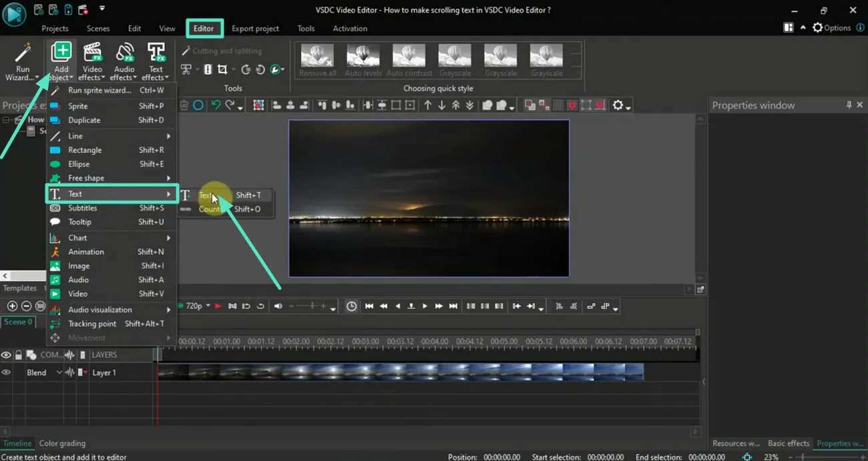Open the Add object button
This screenshot has width=868, height=461.
pos(61,61)
